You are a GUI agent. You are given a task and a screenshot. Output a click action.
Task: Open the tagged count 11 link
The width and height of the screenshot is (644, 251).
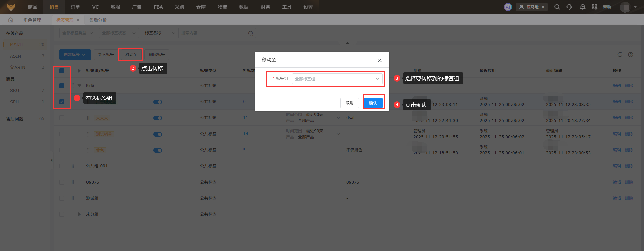coord(246,118)
